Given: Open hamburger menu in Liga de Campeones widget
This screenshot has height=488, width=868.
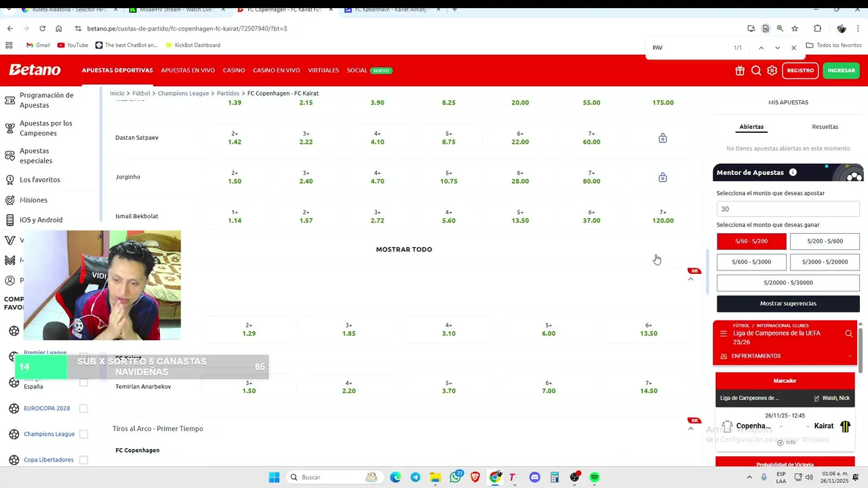Looking at the screenshot, I should [724, 333].
